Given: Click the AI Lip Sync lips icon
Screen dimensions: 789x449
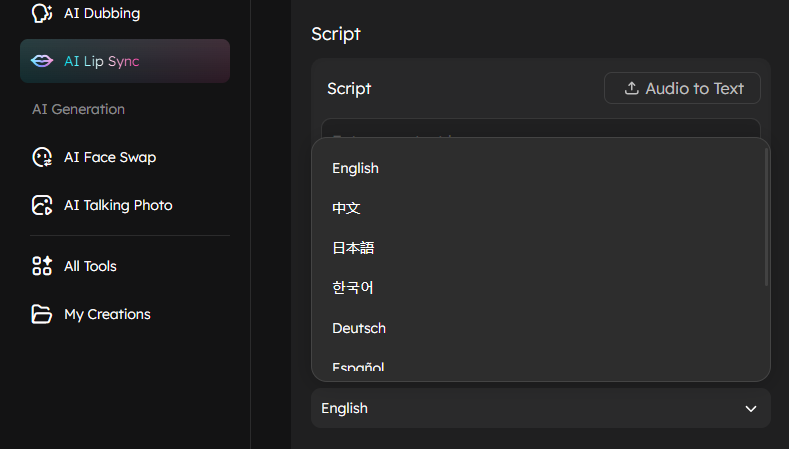Looking at the screenshot, I should (x=42, y=61).
